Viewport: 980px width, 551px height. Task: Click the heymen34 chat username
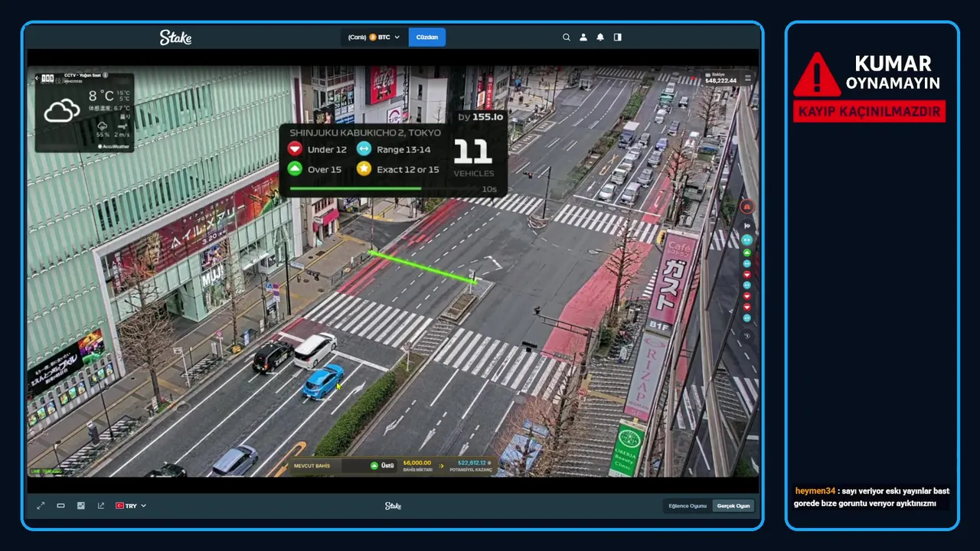815,491
